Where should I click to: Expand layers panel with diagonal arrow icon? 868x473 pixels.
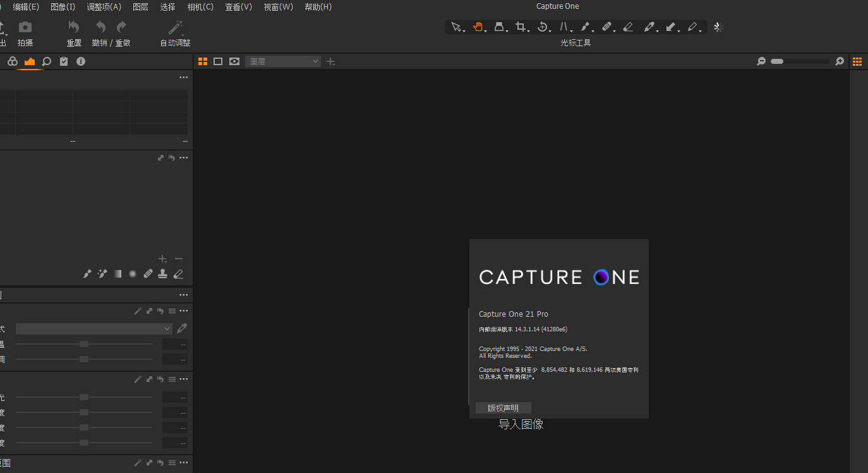(x=160, y=157)
